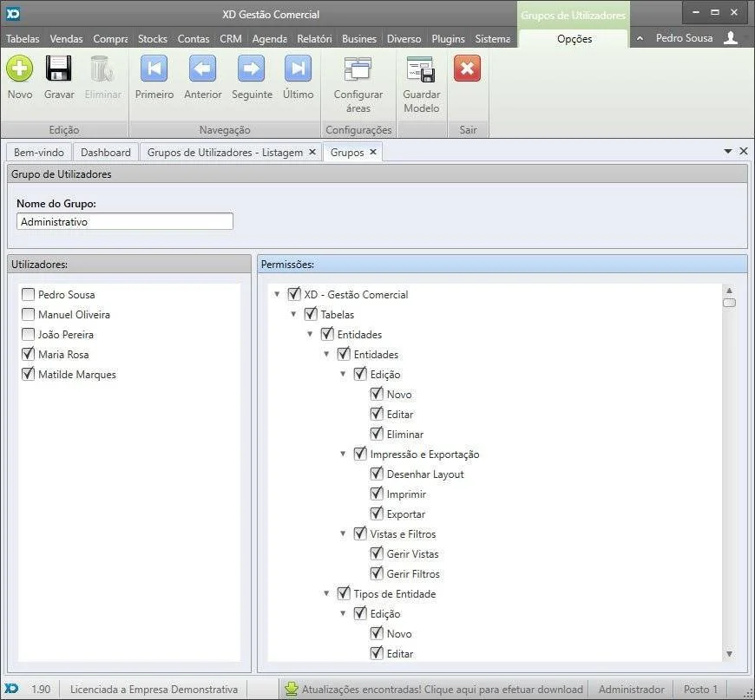The width and height of the screenshot is (755, 700).
Task: Click the Nome do Grupo input field
Action: (125, 221)
